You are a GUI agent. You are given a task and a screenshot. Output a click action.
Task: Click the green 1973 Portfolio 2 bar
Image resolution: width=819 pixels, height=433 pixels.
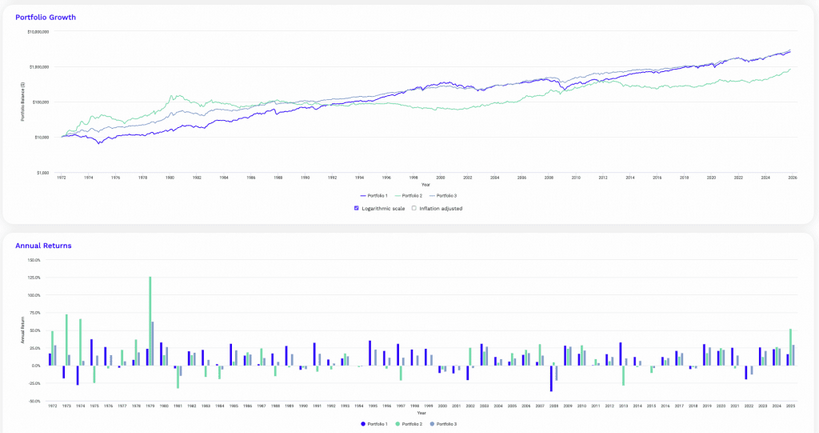(66, 340)
